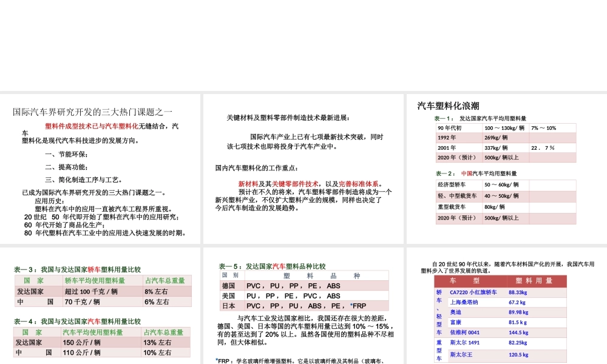Click red text 塑料件成型技术已与汽车塑料化
The height and width of the screenshot is (364, 607).
pos(92,126)
